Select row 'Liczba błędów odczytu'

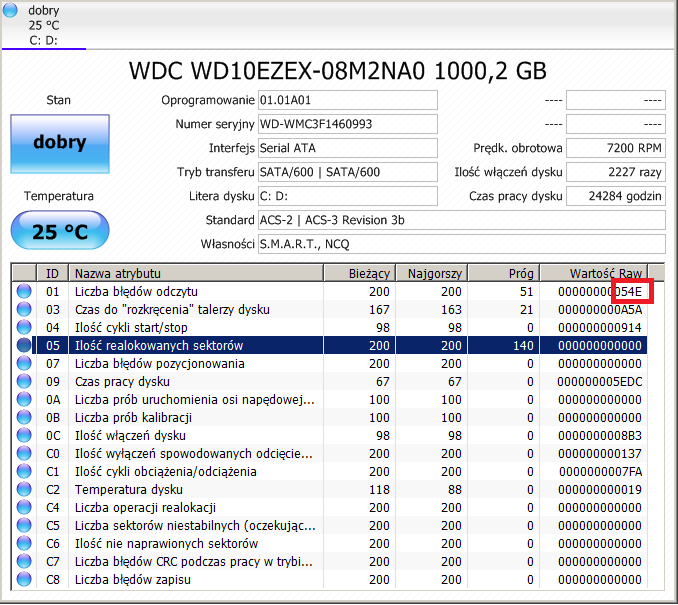(329, 291)
